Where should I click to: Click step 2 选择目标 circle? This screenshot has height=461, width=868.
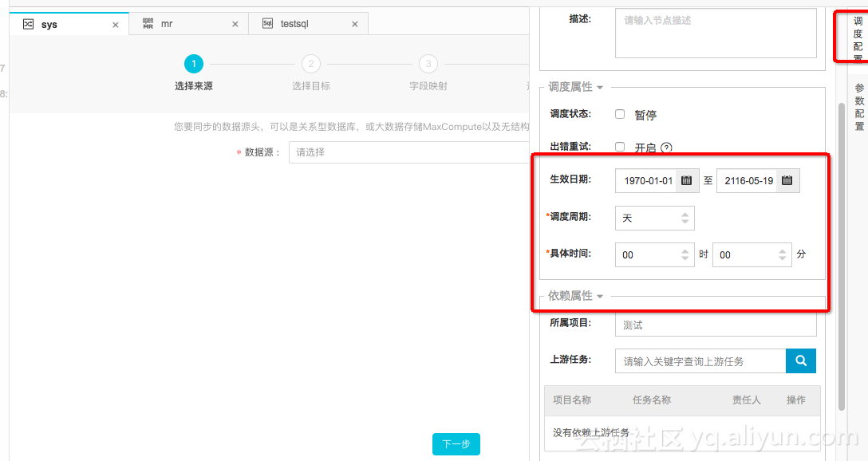[311, 64]
